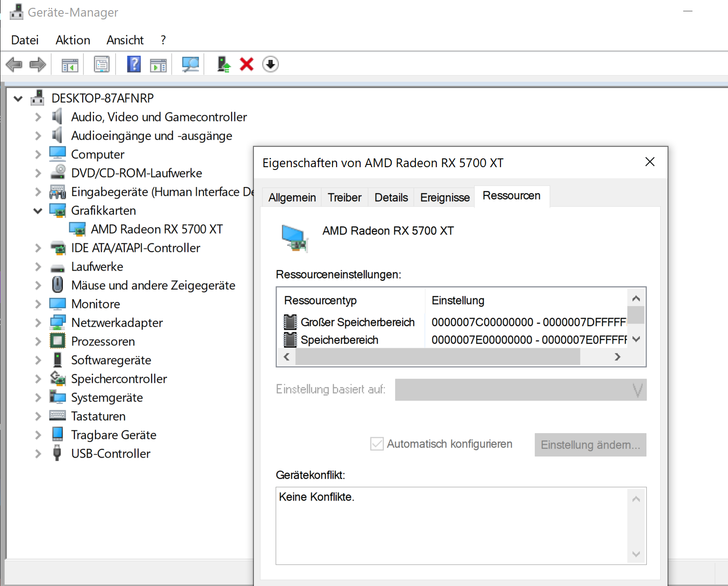728x586 pixels.
Task: Expand the IDE ATA/ATAPI-Controller node
Action: [x=38, y=248]
